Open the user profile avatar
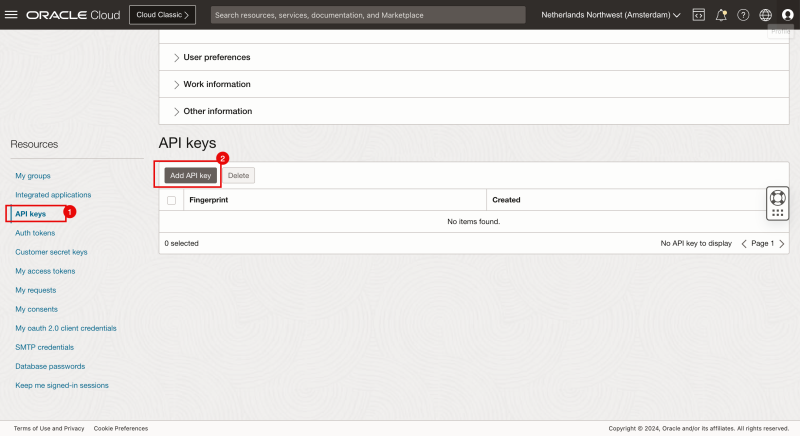This screenshot has width=800, height=436. (787, 15)
